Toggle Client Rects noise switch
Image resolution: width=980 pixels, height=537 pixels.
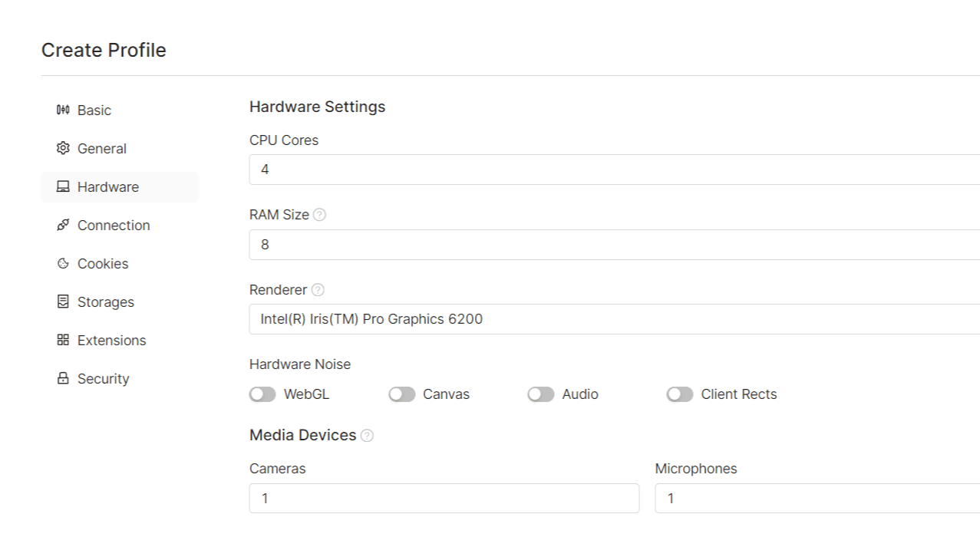point(680,394)
